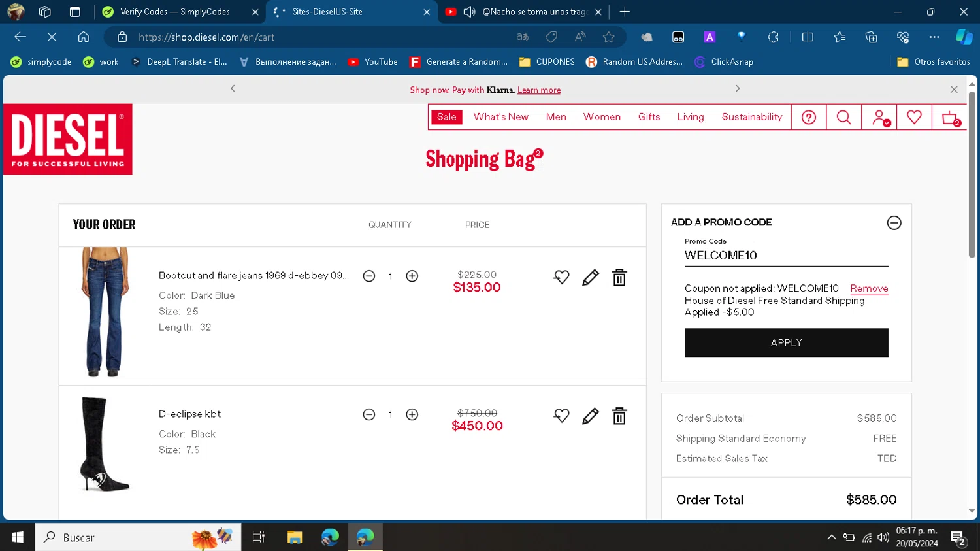Increase quantity of D-eclipse kbt
Screen dimensions: 980x551
412,415
